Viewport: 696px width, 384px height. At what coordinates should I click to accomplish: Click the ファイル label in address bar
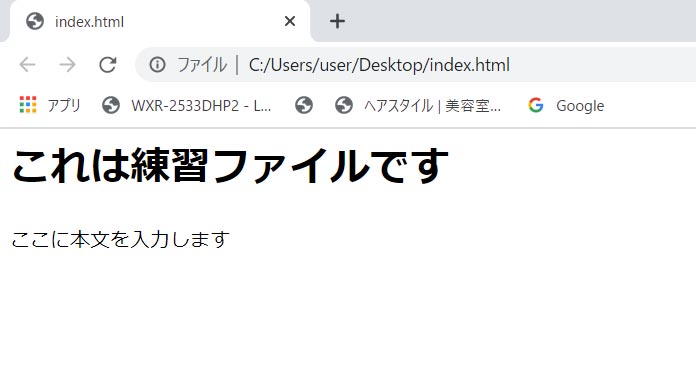[202, 65]
